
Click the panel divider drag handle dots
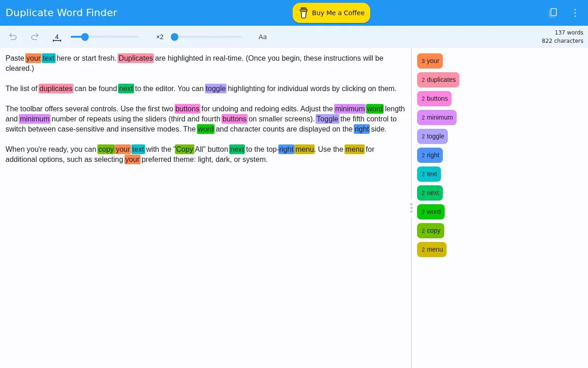[411, 208]
